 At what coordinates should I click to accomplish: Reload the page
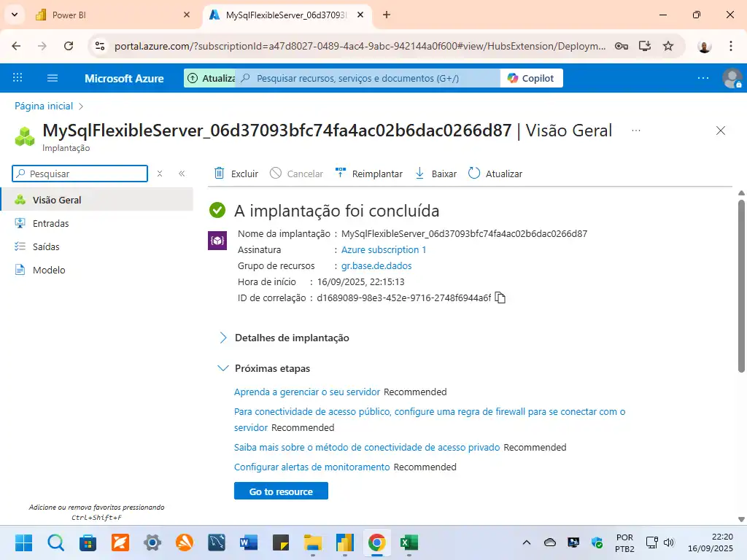click(69, 46)
